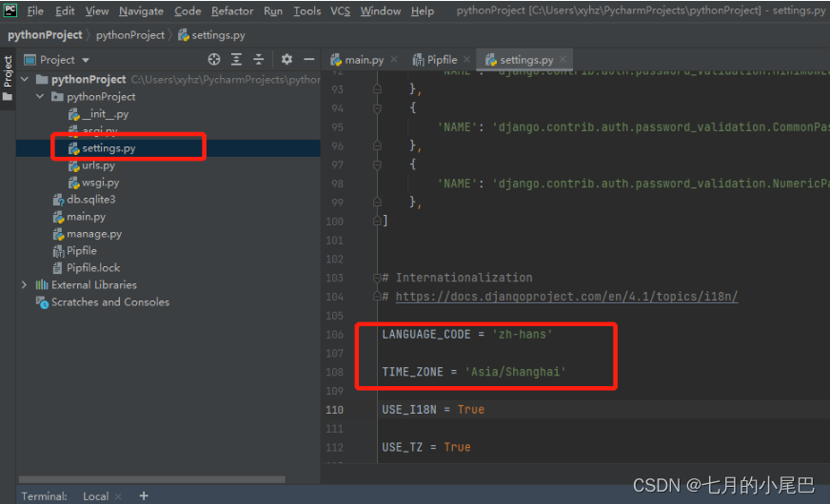Select wsgi.py in project tree
The image size is (830, 504).
click(x=94, y=183)
